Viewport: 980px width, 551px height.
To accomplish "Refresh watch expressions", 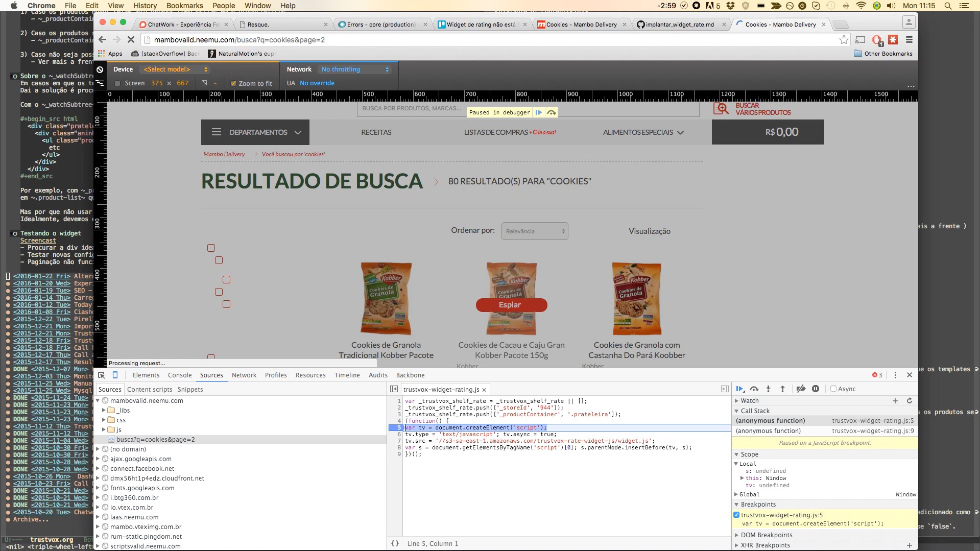I will click(x=909, y=401).
